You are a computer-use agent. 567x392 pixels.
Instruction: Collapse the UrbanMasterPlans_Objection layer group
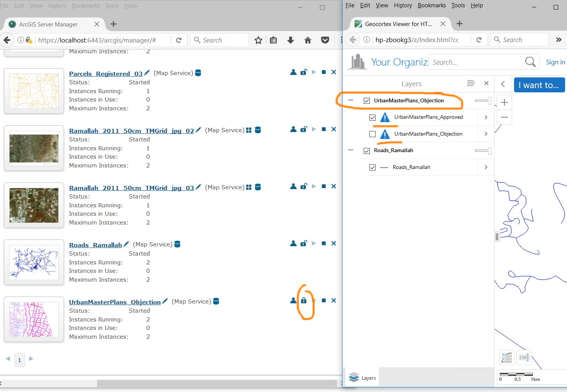click(x=350, y=100)
